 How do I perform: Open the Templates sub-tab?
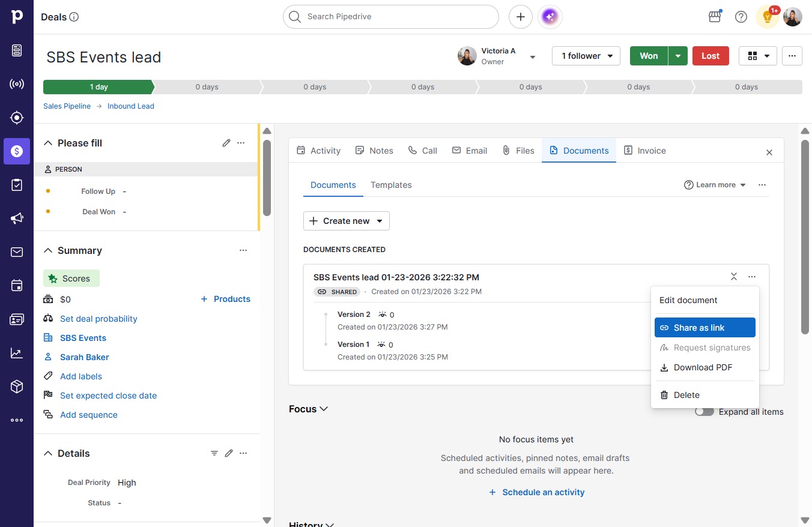click(x=391, y=185)
